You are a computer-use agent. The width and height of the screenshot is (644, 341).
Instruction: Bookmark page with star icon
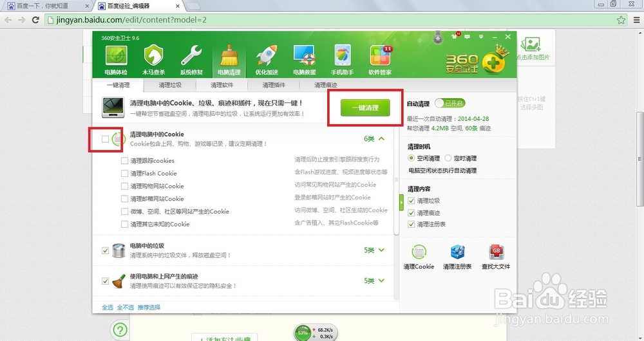(x=621, y=20)
